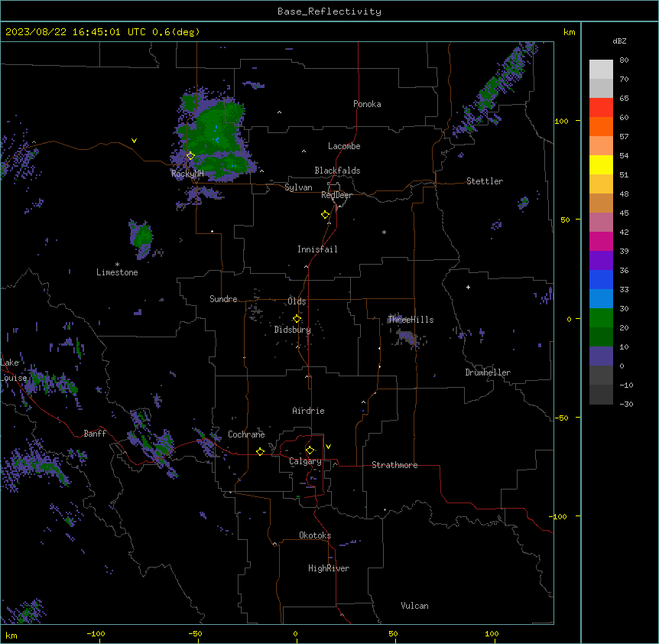Select the red 60-65 dBZ legend swatch
659x644 pixels.
pyautogui.click(x=601, y=108)
